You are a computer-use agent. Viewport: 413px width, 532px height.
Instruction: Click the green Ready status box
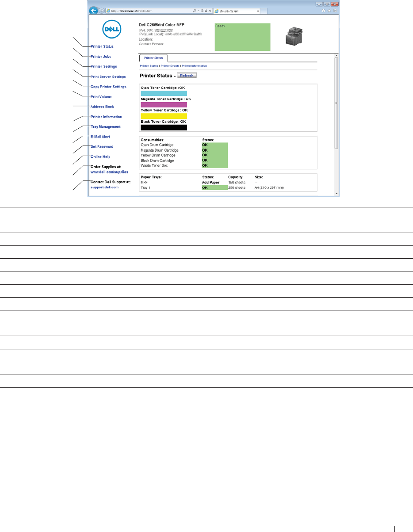pos(242,37)
